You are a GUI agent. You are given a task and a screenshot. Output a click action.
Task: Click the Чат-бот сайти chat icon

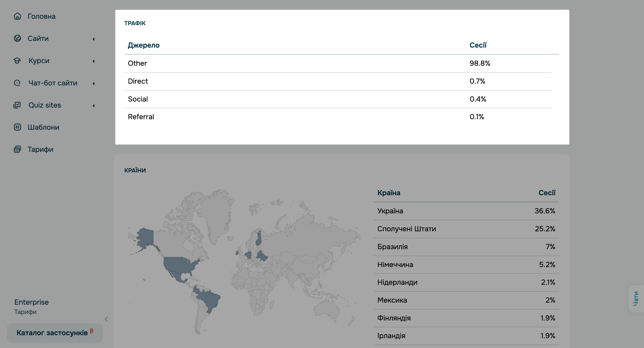(17, 83)
